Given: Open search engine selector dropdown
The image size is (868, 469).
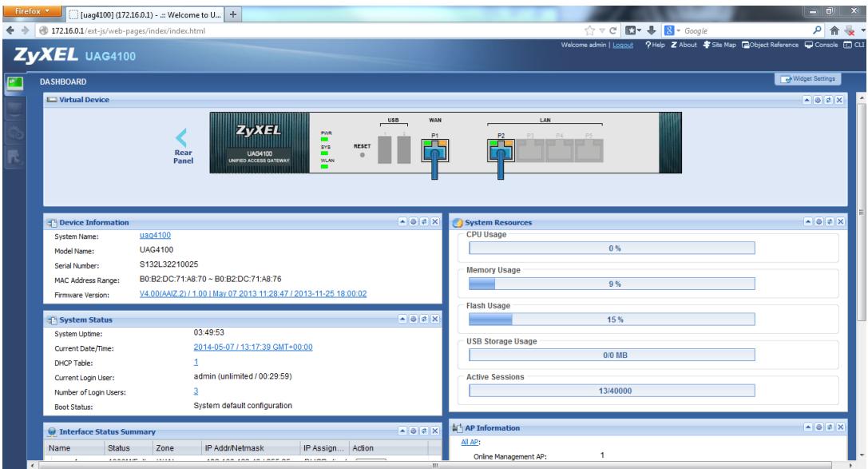Looking at the screenshot, I should [x=672, y=30].
